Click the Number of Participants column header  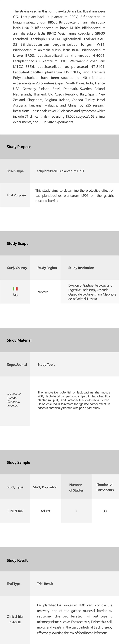[105, 487]
